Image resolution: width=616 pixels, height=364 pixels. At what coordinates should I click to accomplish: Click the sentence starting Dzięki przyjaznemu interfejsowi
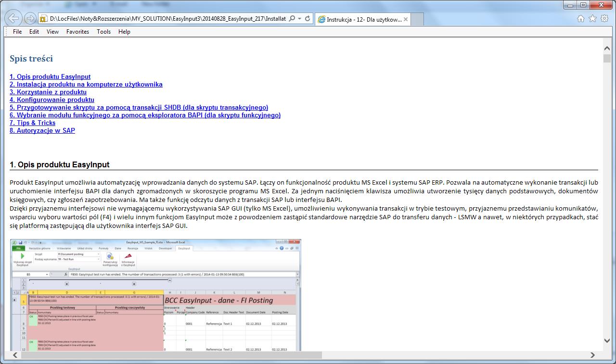[304, 217]
